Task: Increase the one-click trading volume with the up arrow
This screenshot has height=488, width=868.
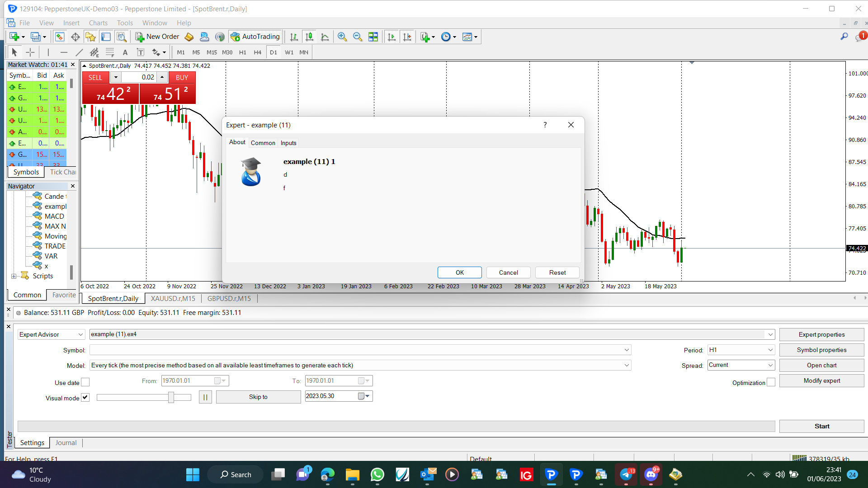Action: point(162,77)
